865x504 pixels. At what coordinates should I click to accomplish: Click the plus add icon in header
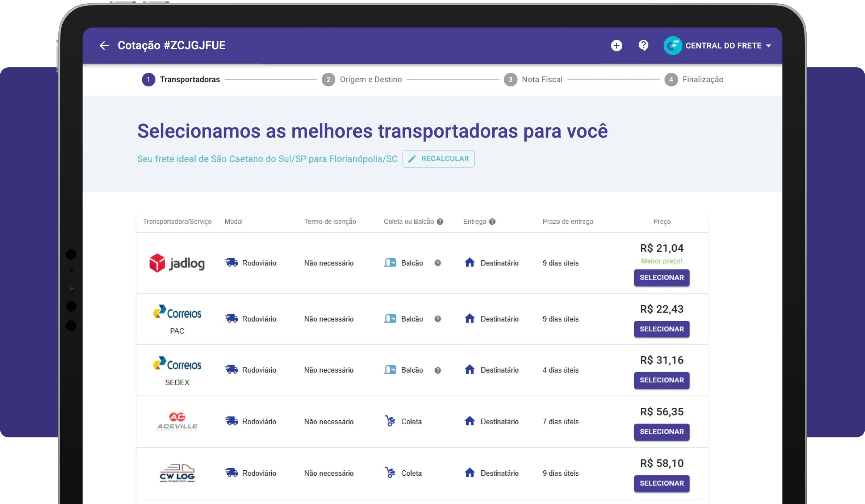tap(616, 46)
